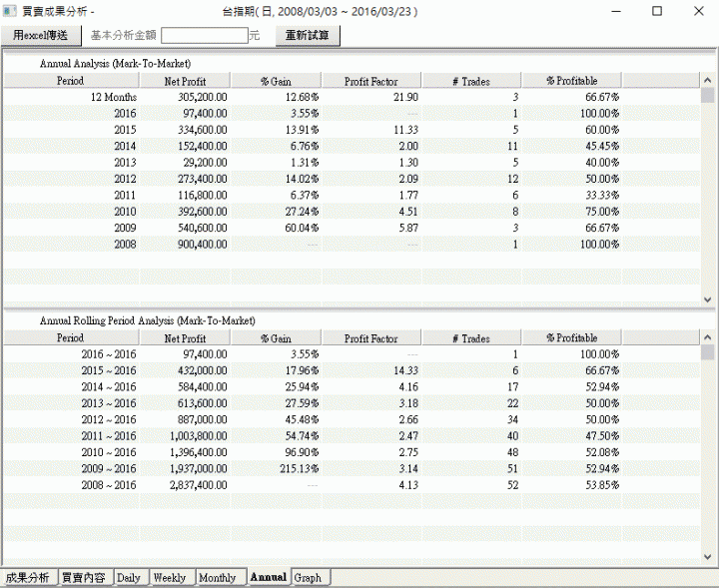This screenshot has height=588, width=719.
Task: Click Period header in Rolling Period Analysis
Action: click(x=71, y=337)
